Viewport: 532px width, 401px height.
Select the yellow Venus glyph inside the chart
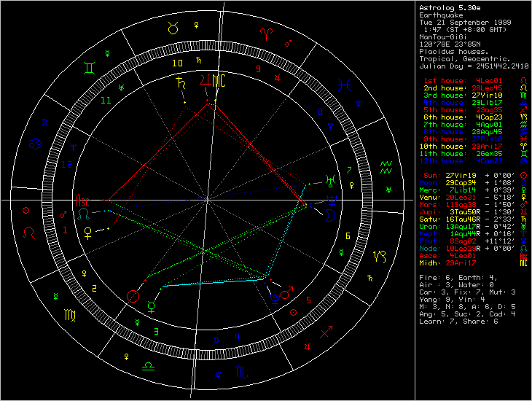click(90, 231)
